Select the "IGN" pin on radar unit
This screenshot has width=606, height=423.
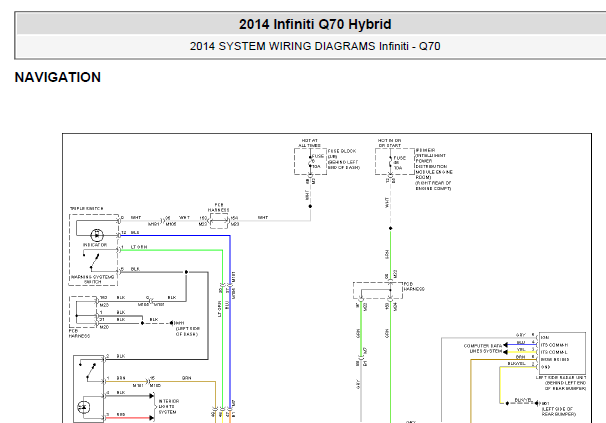tap(545, 338)
